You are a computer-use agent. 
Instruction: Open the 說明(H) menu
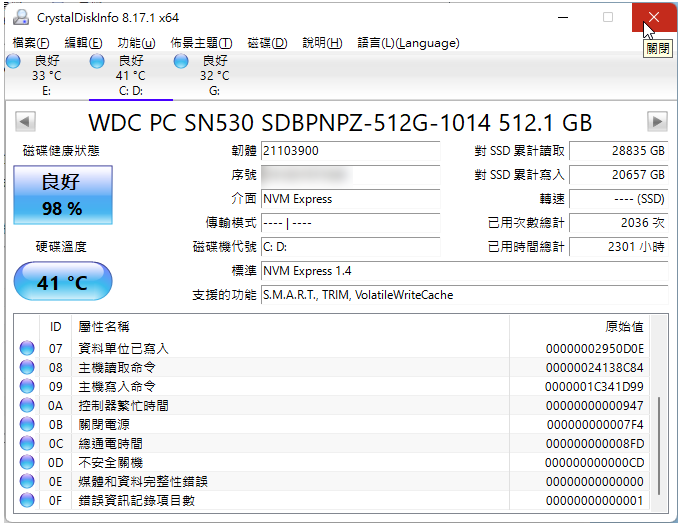(x=322, y=43)
